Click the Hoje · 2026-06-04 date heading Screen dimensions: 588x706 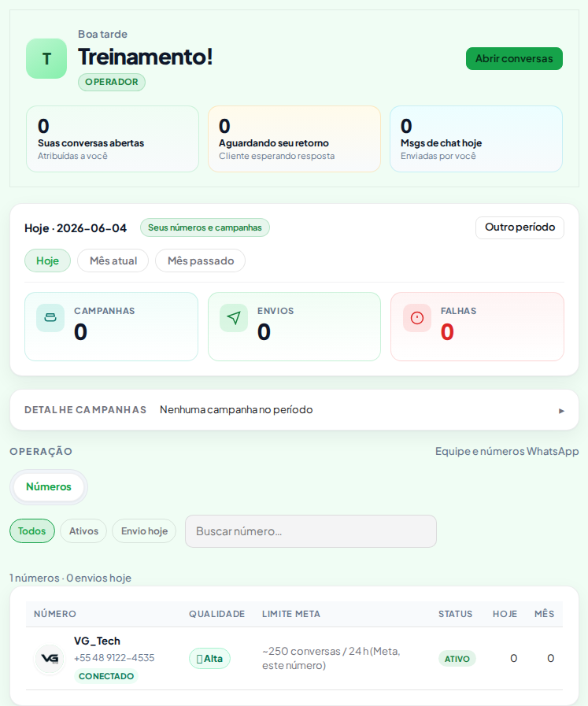[76, 228]
